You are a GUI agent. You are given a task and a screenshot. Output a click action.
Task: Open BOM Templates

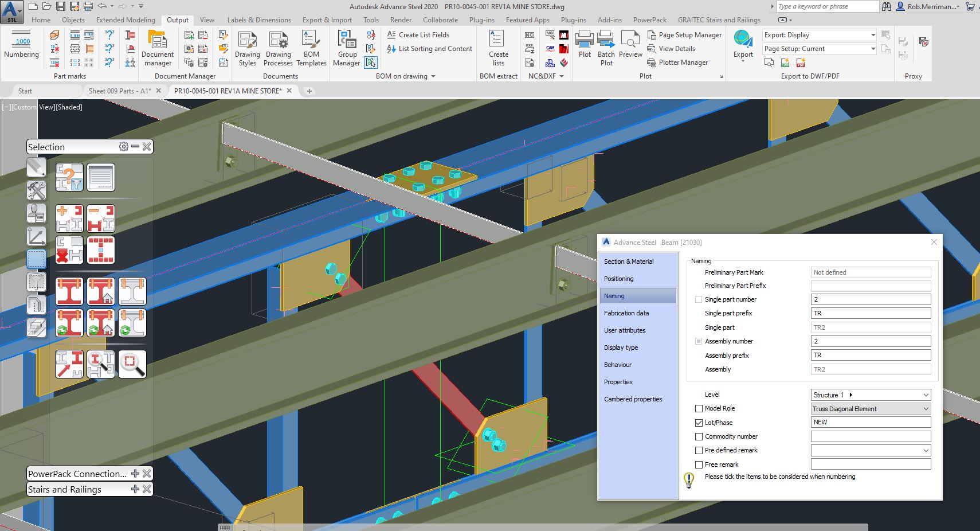click(x=311, y=48)
